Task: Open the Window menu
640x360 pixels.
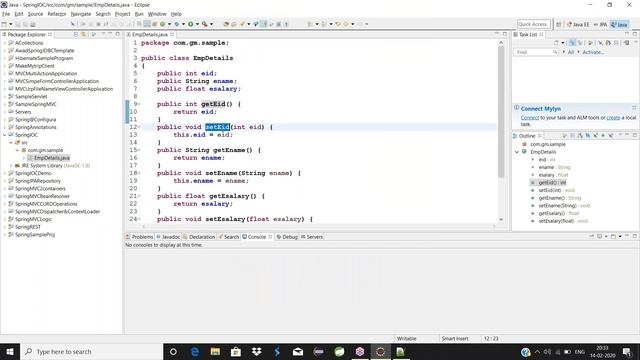Action: [157, 14]
